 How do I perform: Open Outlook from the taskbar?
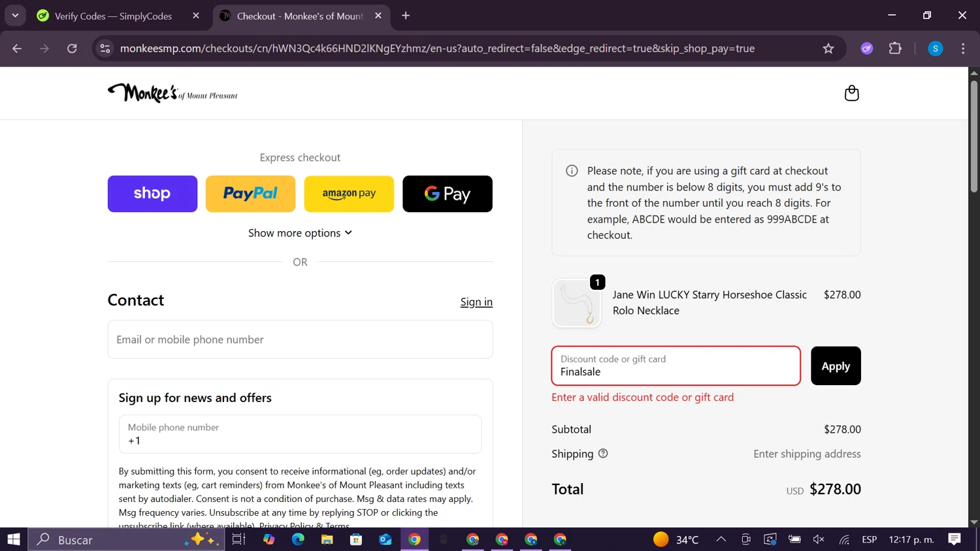coord(385,539)
